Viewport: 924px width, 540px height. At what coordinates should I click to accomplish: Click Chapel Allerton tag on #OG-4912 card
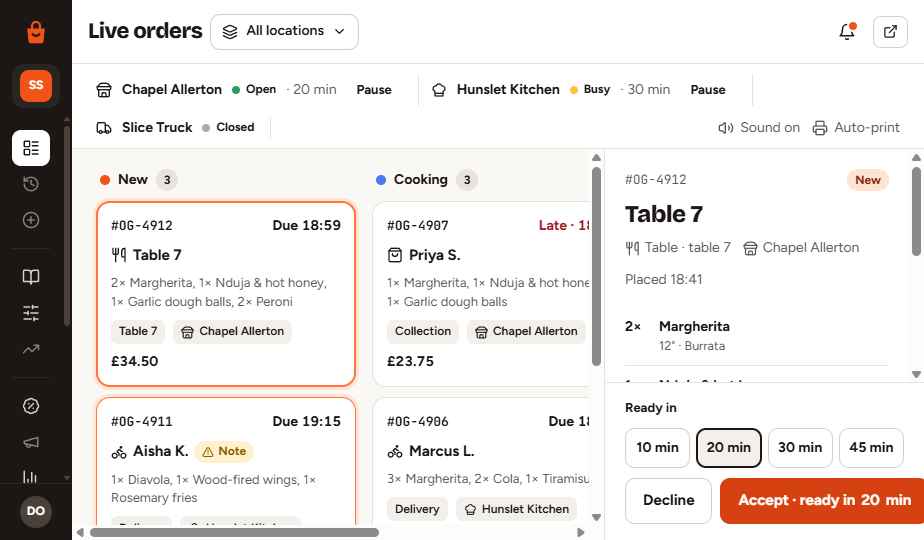click(232, 331)
